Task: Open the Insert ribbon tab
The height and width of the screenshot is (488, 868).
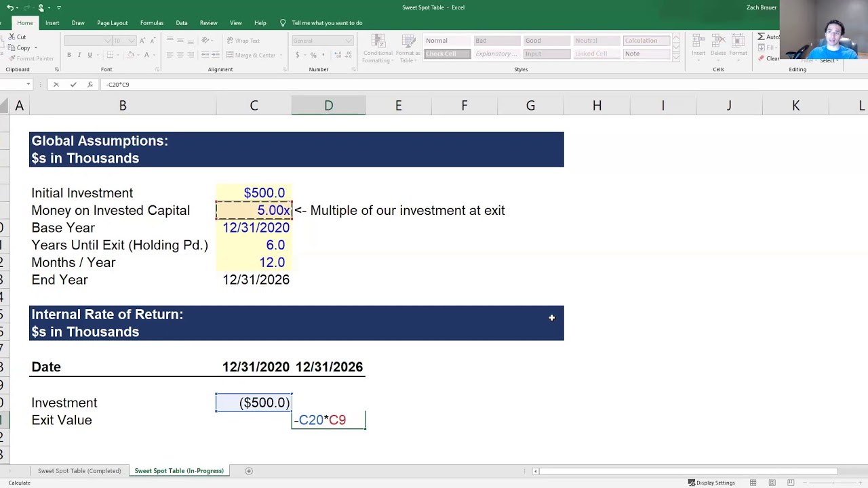Action: click(x=52, y=23)
